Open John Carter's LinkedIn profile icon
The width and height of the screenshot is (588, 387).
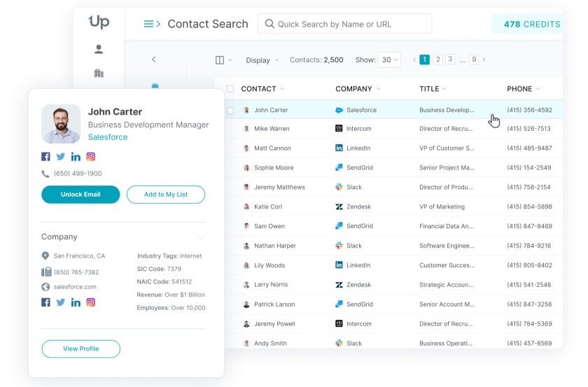(x=76, y=157)
